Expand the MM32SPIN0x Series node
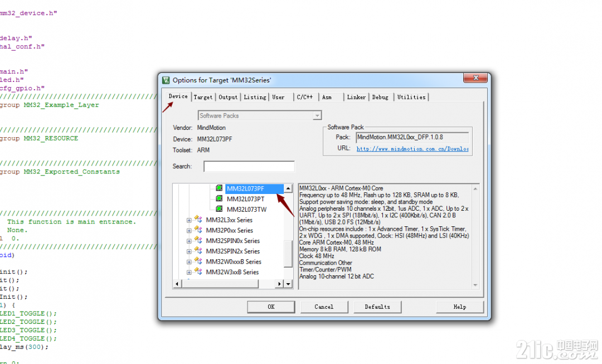This screenshot has width=602, height=364. coord(189,241)
